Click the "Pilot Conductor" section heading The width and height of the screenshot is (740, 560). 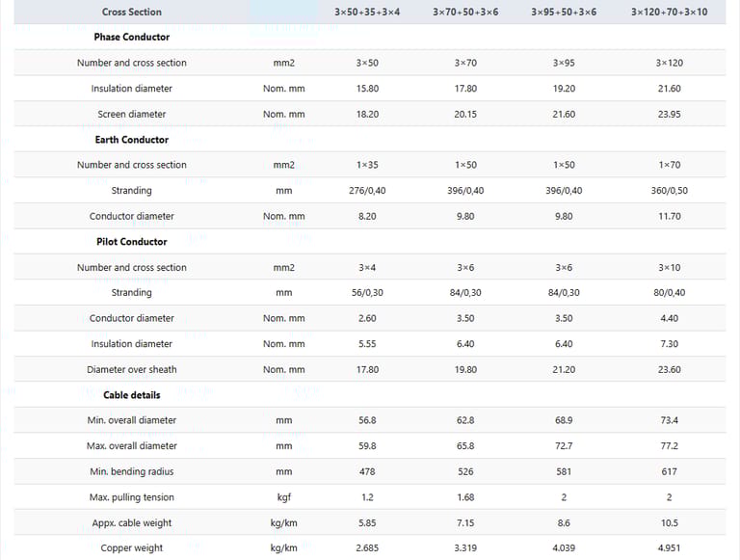(132, 242)
